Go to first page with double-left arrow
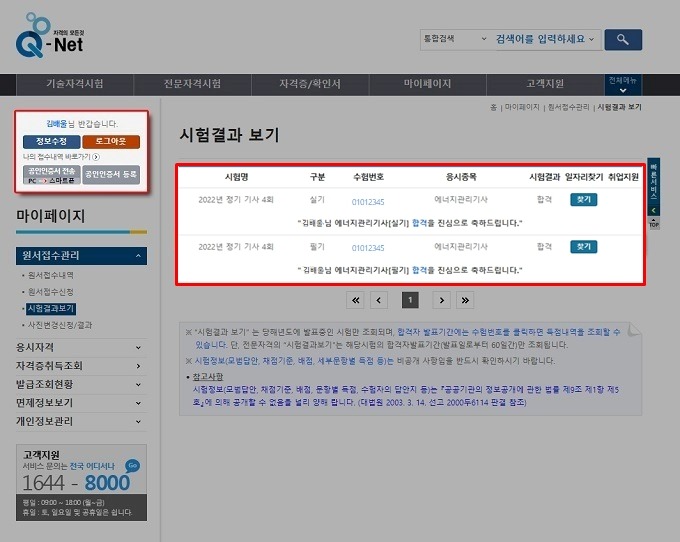Viewport: 680px width, 542px height. pyautogui.click(x=355, y=300)
